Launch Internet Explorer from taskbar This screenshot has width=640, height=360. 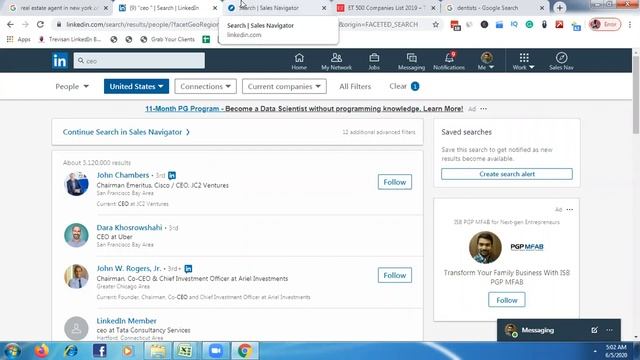point(71,351)
